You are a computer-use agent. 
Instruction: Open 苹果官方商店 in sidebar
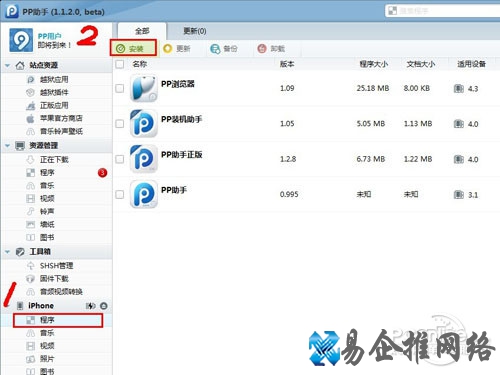61,118
